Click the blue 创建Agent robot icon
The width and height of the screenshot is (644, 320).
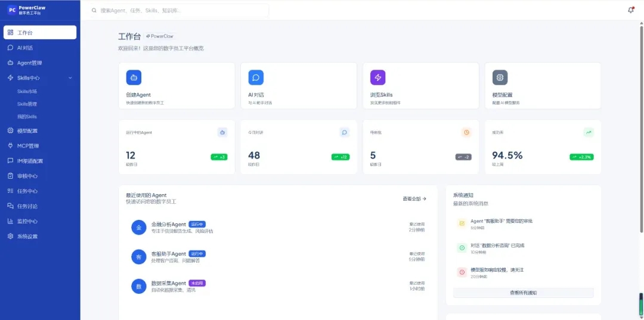[x=134, y=77]
